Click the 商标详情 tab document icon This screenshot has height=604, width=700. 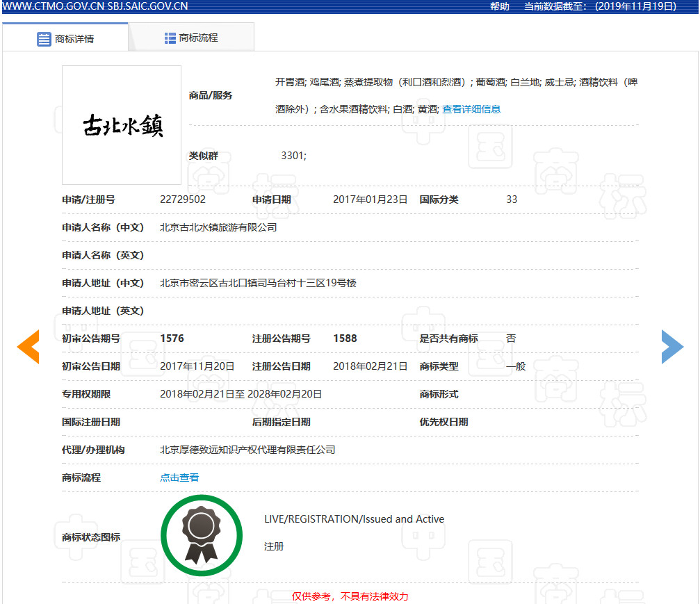click(x=44, y=40)
